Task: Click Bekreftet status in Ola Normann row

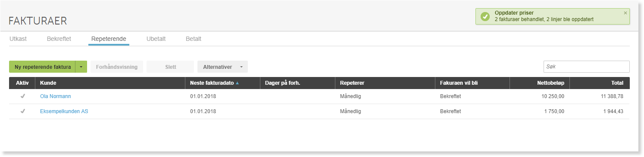Action: [450, 96]
